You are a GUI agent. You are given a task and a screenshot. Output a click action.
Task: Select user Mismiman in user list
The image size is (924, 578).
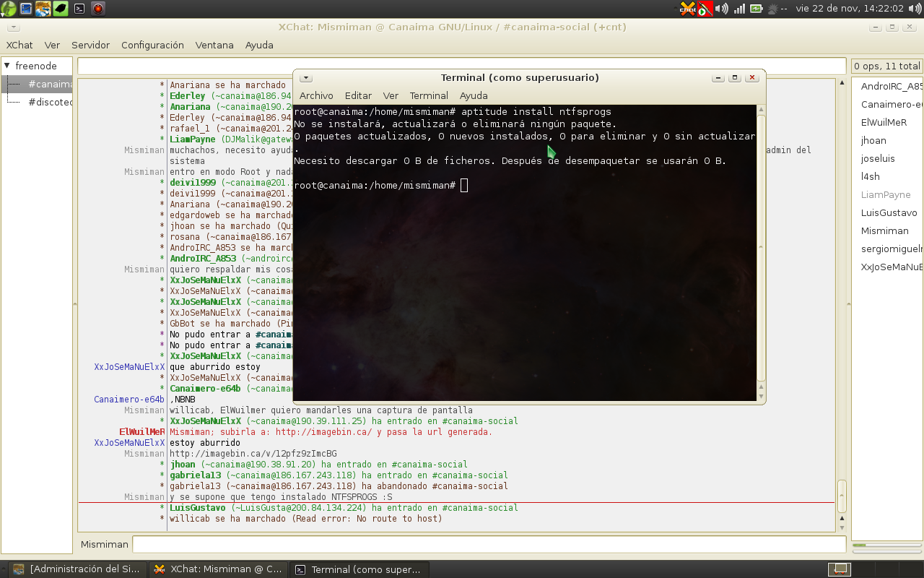(x=884, y=230)
